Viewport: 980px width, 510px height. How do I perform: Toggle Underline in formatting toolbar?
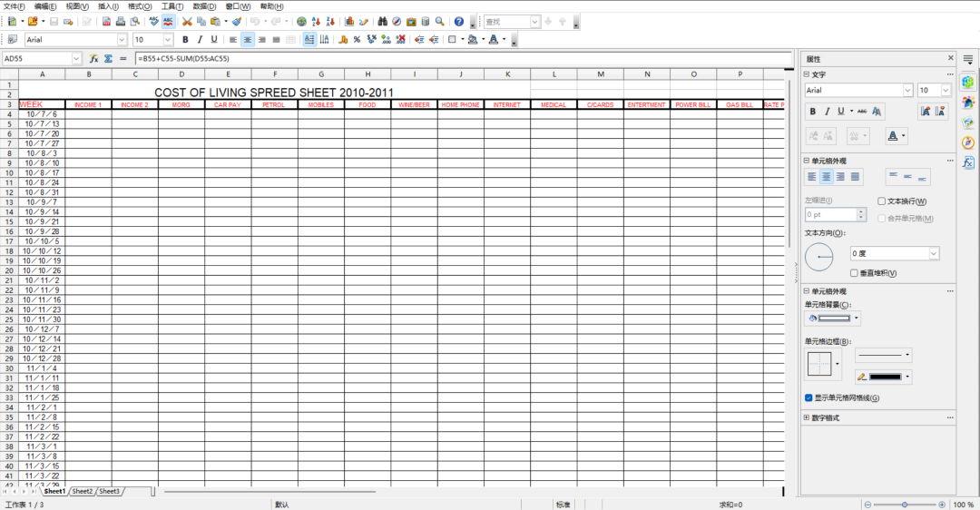pos(214,39)
